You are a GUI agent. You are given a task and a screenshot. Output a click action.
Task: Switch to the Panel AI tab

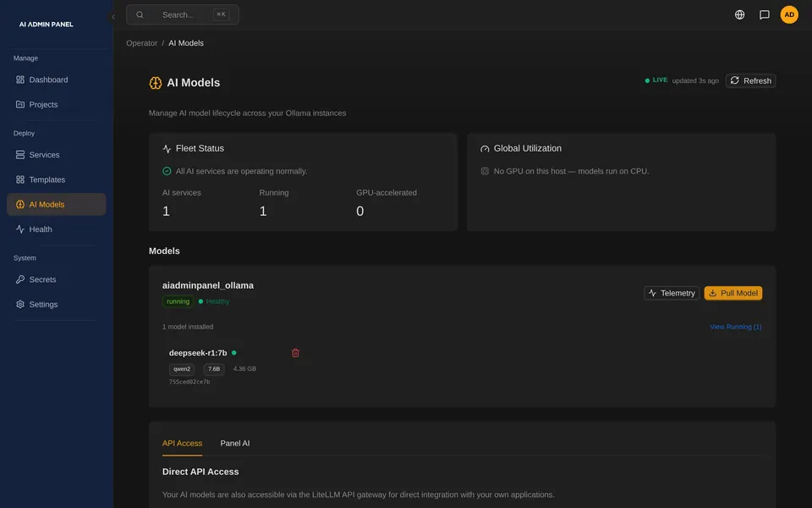coord(234,444)
